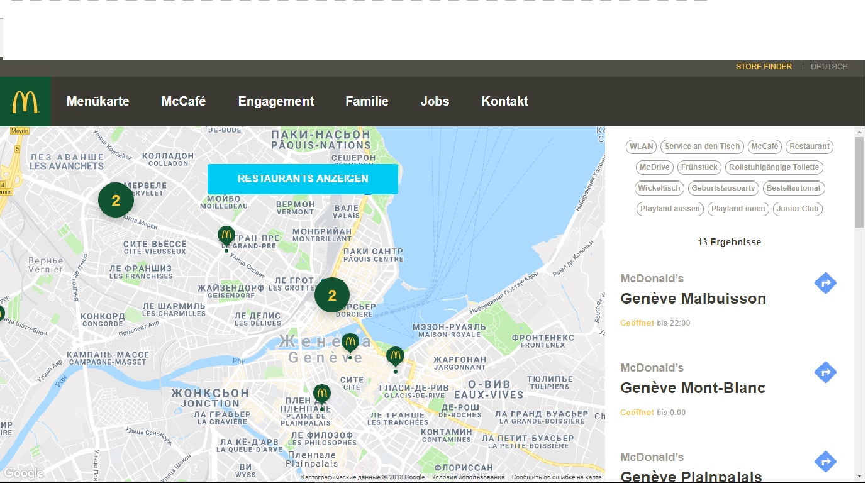Open the Google logo on the map
This screenshot has width=868, height=493.
23,474
